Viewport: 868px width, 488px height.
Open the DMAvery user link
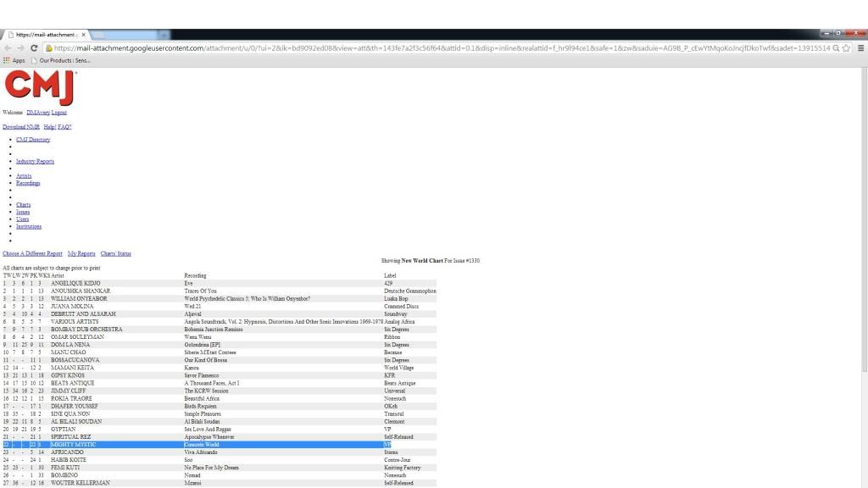pos(38,113)
